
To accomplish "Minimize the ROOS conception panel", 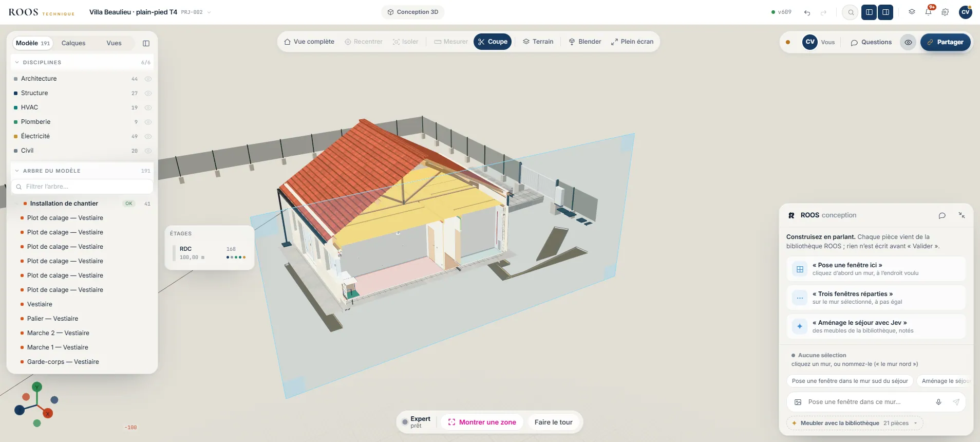I will (962, 215).
